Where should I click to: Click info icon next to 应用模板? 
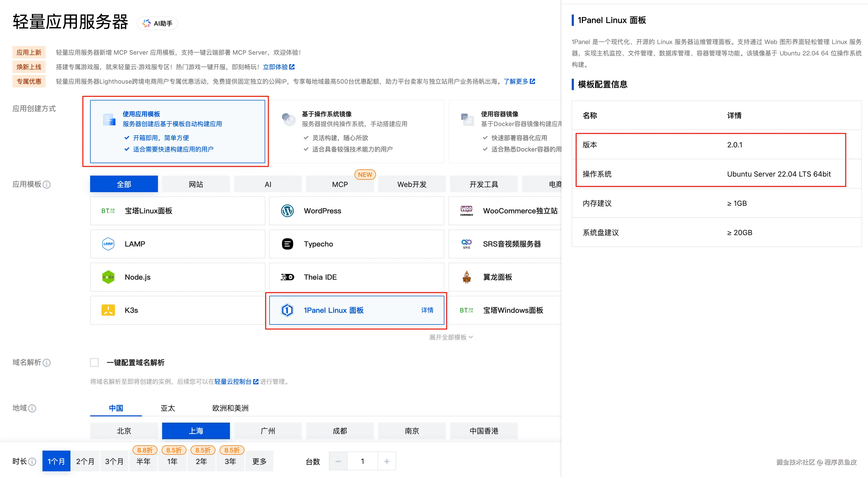[47, 185]
